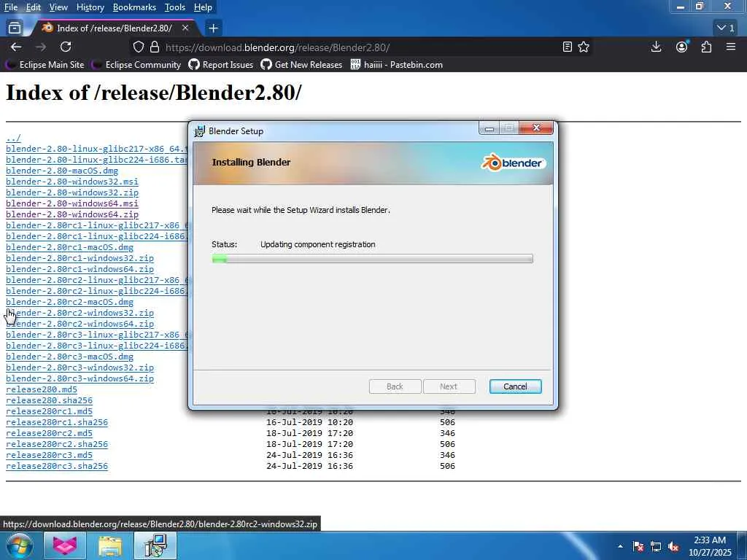
Task: Close the Blender Setup dialog
Action: [536, 128]
